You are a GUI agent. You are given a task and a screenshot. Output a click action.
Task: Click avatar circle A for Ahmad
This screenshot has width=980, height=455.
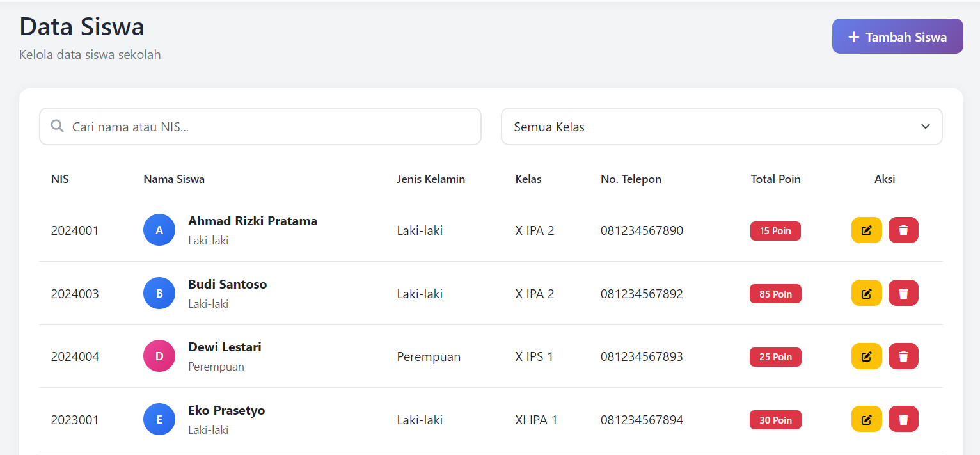[x=159, y=230]
